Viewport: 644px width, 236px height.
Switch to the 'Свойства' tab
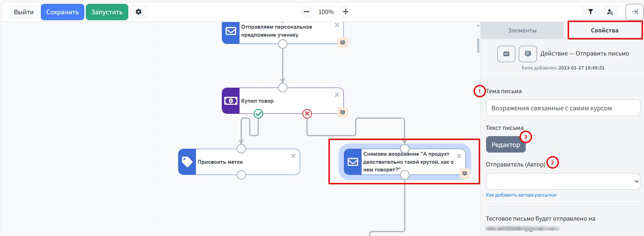605,30
